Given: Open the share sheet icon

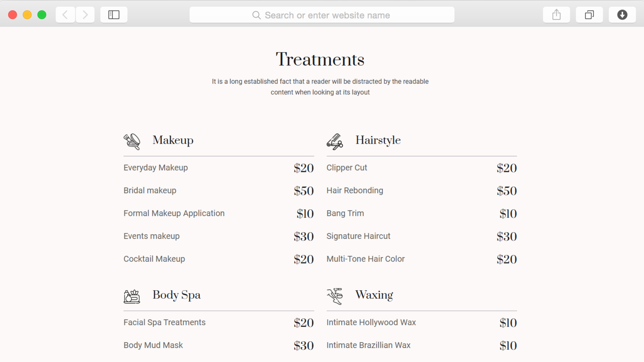Looking at the screenshot, I should 556,15.
